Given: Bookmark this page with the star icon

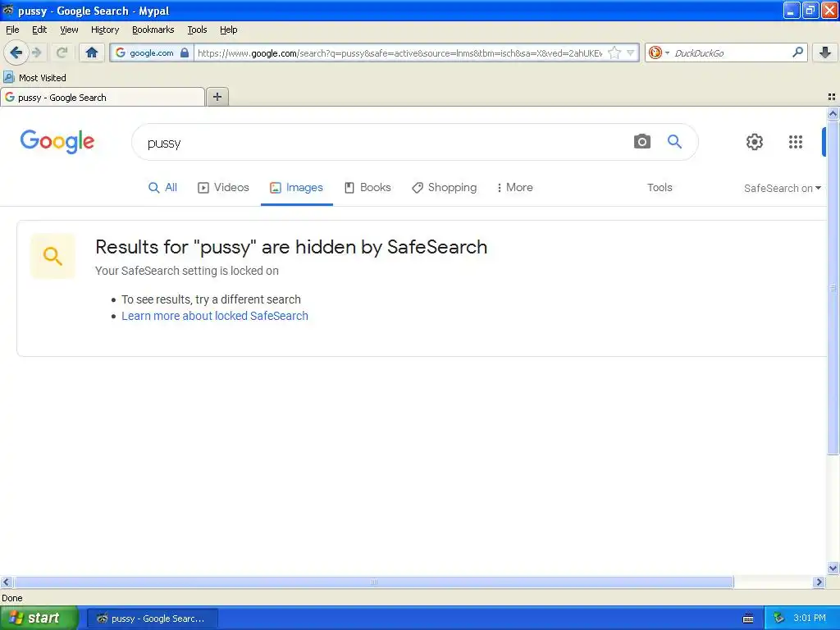Looking at the screenshot, I should click(614, 52).
